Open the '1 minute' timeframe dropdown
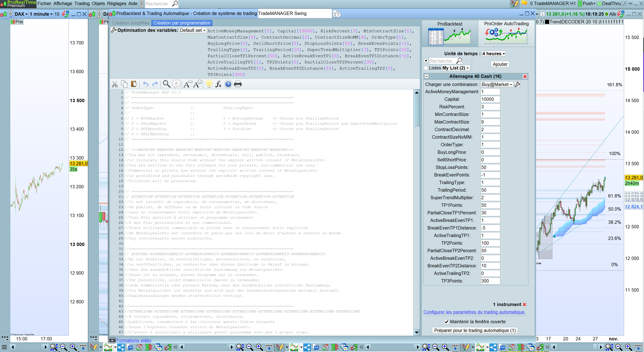Screen dimensions: 644x352 click(x=41, y=14)
